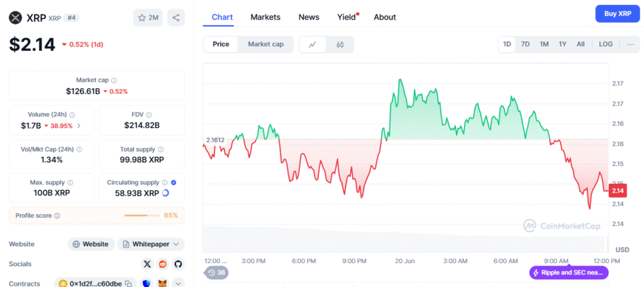Select the Market cap chart toggle
The width and height of the screenshot is (644, 287).
coord(266,45)
